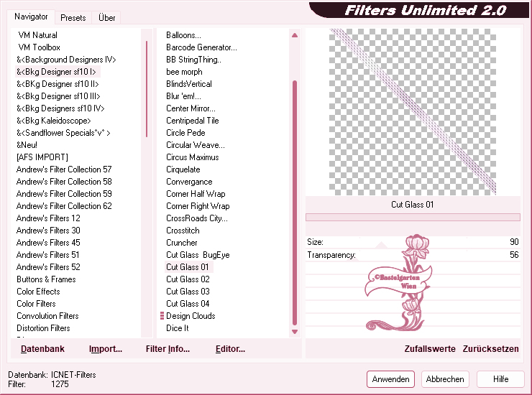Click the icon beside Design Clouds
Image resolution: width=532 pixels, height=395 pixels.
pos(162,316)
